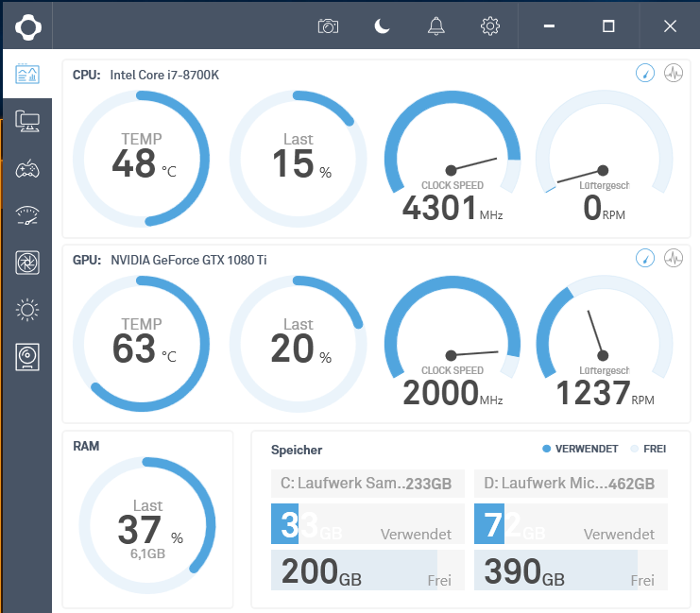This screenshot has height=613, width=700.
Task: Open the games controller sidebar icon
Action: coord(27,169)
